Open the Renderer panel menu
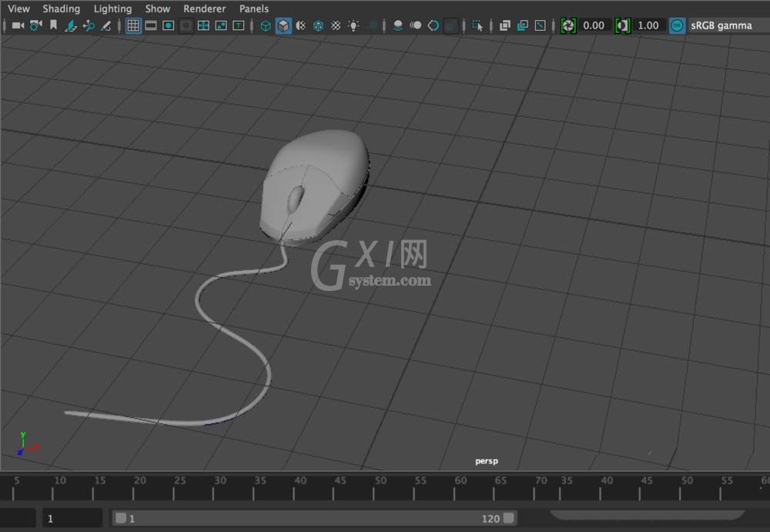Image resolution: width=770 pixels, height=532 pixels. (204, 8)
